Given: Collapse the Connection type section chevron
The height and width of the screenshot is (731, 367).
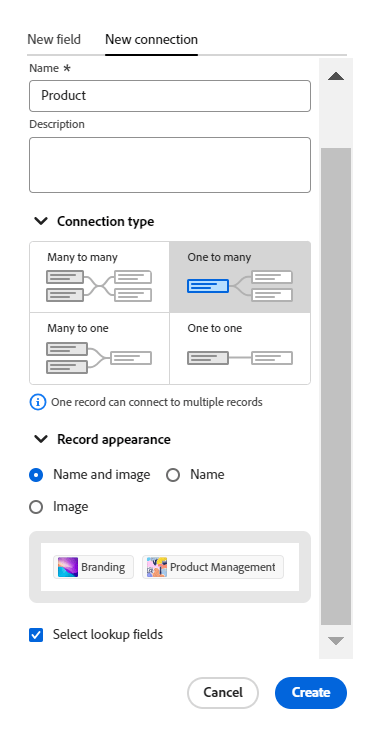Looking at the screenshot, I should [42, 221].
